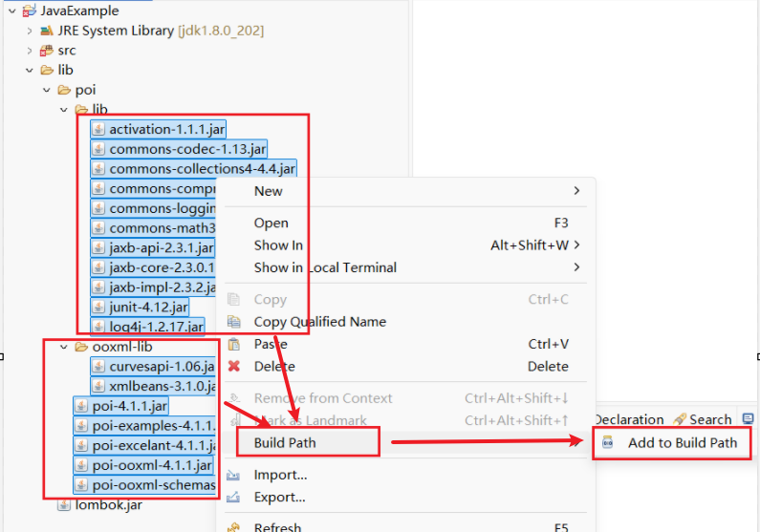The image size is (760, 532).
Task: Click the src source folder icon
Action: tap(47, 51)
